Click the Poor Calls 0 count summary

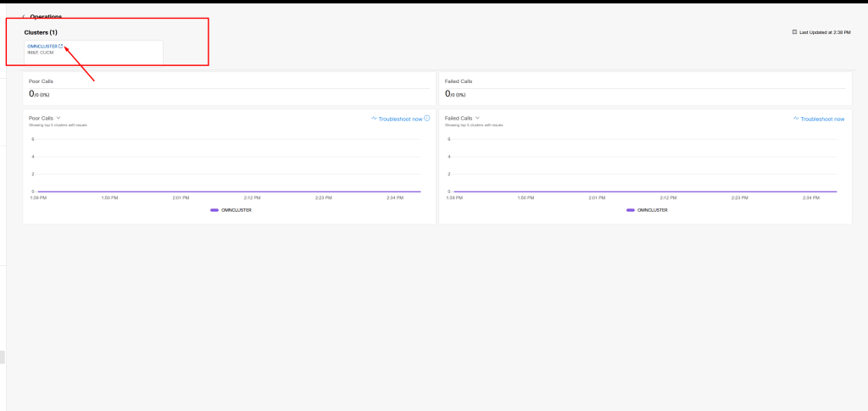click(40, 94)
